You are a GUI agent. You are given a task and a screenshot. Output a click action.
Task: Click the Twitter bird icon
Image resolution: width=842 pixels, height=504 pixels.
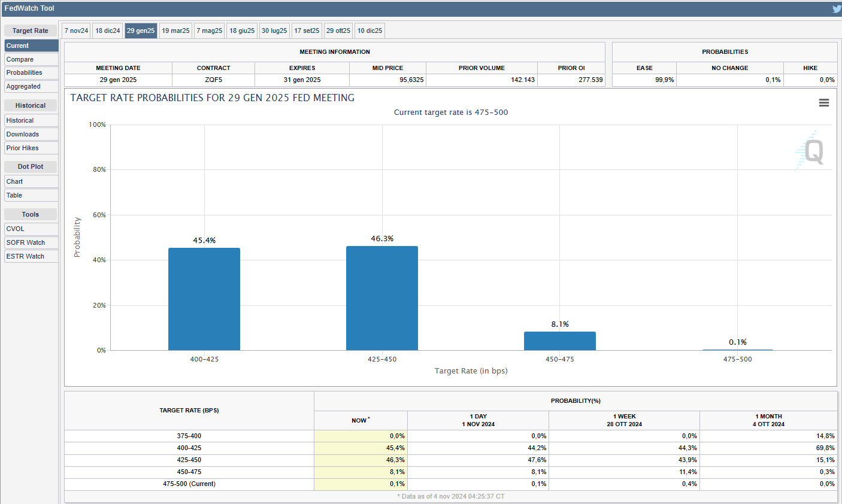tap(836, 9)
